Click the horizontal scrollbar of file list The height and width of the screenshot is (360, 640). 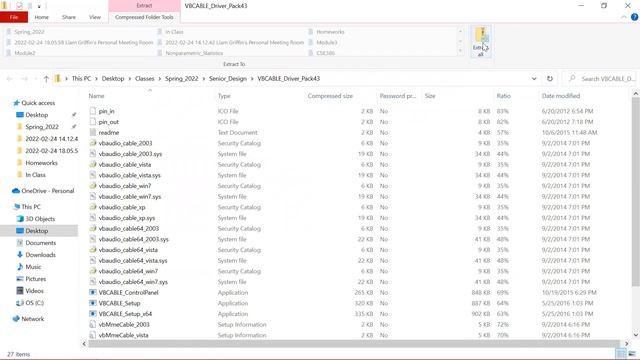click(353, 344)
